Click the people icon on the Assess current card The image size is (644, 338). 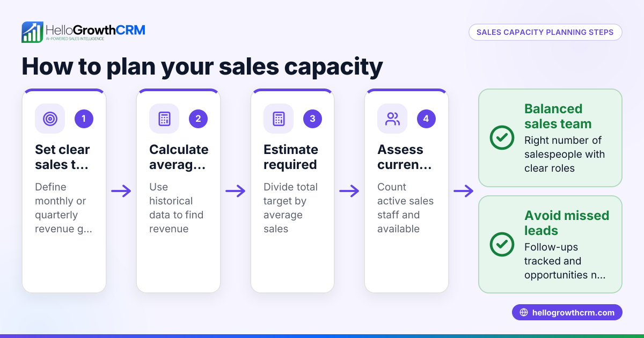pyautogui.click(x=392, y=119)
